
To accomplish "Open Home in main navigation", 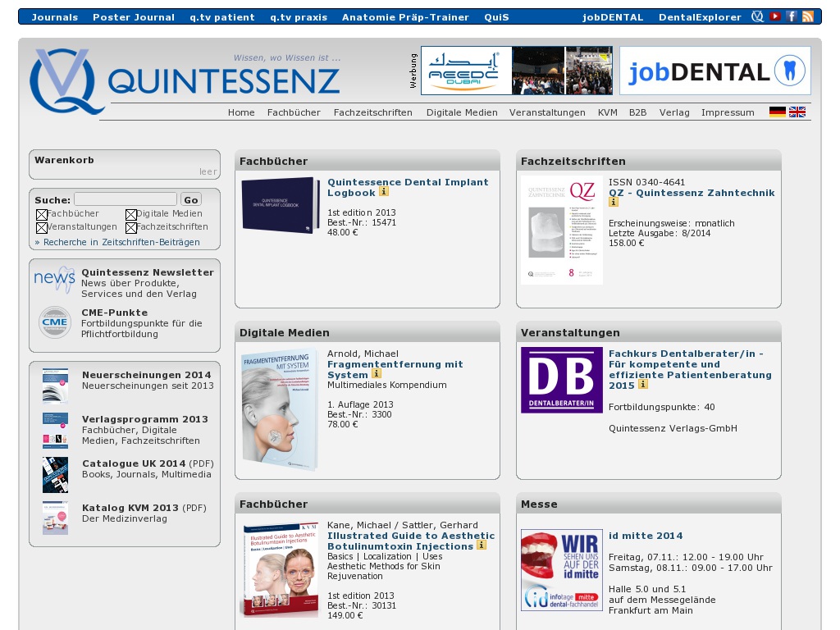I will (x=241, y=112).
